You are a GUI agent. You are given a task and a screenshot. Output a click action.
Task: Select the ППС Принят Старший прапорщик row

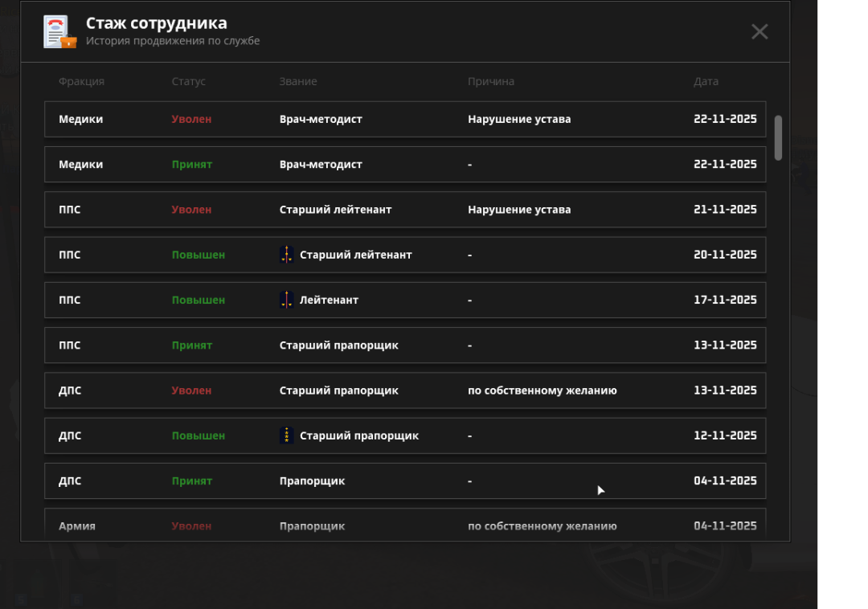pyautogui.click(x=405, y=345)
